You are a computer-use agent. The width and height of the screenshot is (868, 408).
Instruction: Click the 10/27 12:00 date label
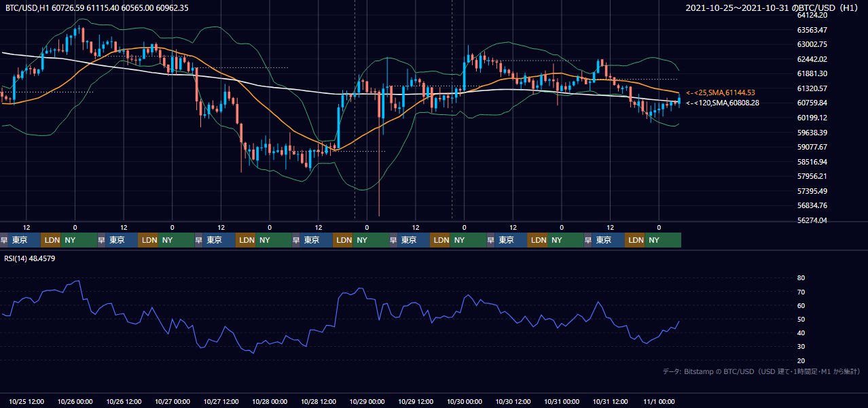click(221, 401)
